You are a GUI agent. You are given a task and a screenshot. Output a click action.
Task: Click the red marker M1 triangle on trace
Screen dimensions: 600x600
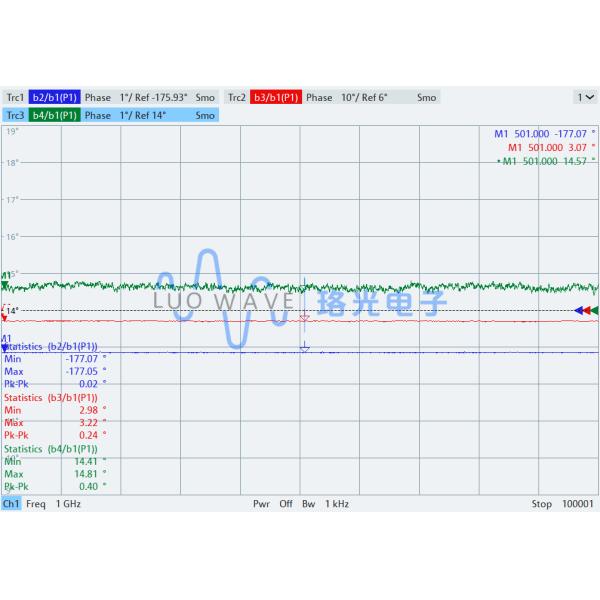pos(305,318)
